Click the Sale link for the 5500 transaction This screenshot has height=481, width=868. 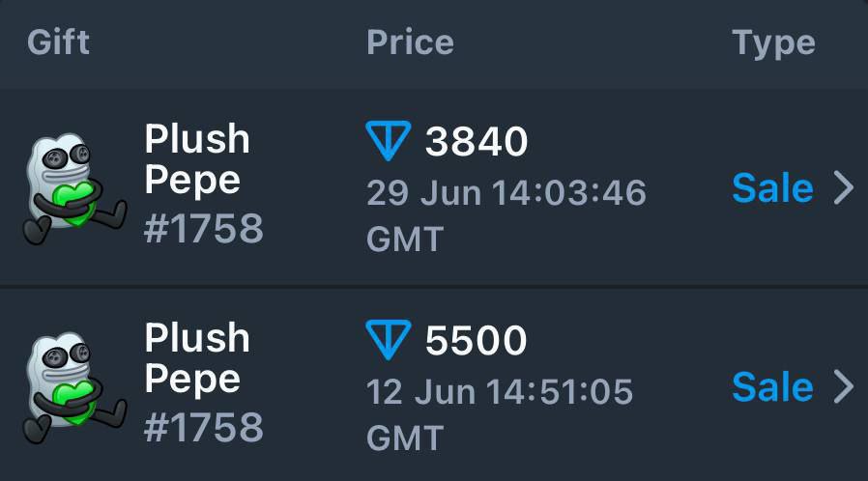[772, 386]
